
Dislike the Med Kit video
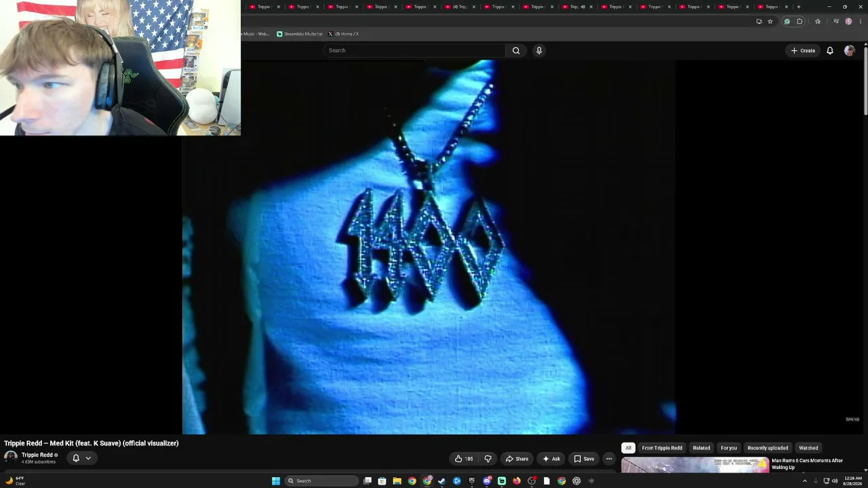pos(488,459)
